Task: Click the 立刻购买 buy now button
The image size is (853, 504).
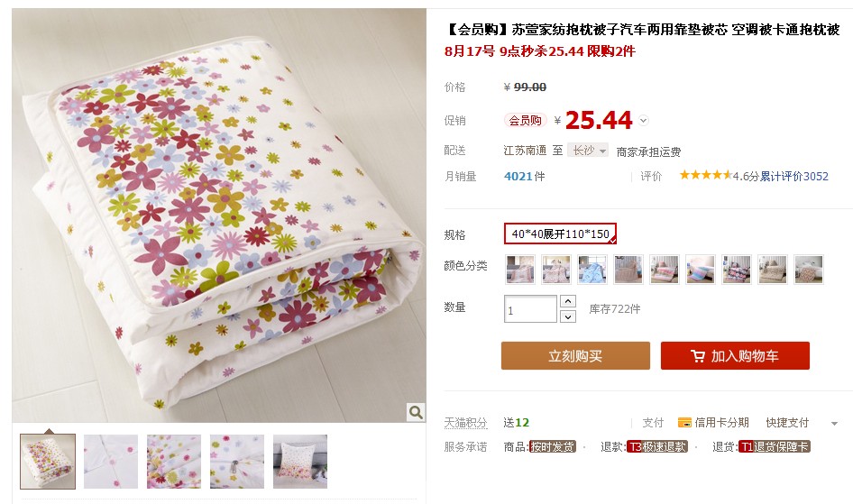Action: (x=575, y=356)
